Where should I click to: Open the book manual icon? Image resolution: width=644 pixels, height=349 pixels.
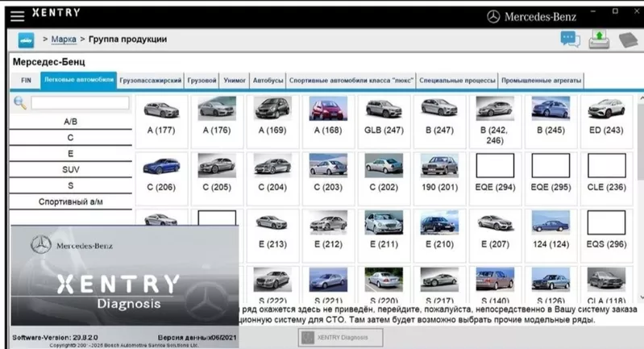pos(628,39)
